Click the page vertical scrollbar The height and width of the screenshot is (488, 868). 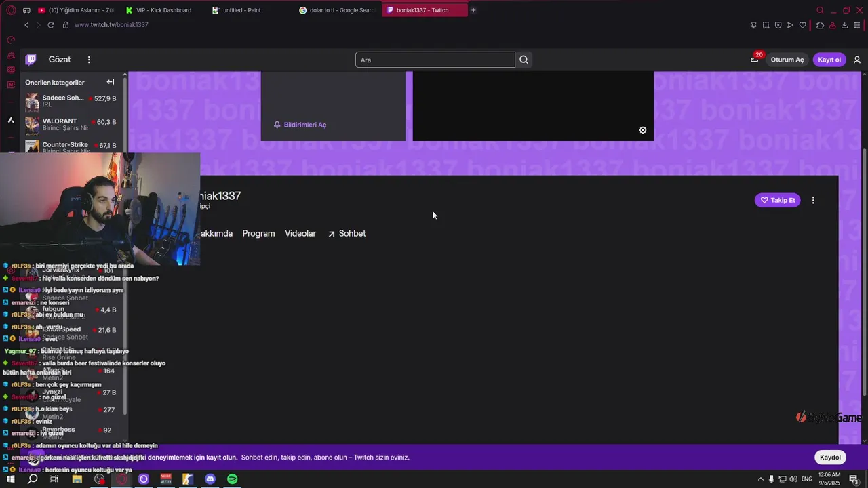pyautogui.click(x=864, y=271)
